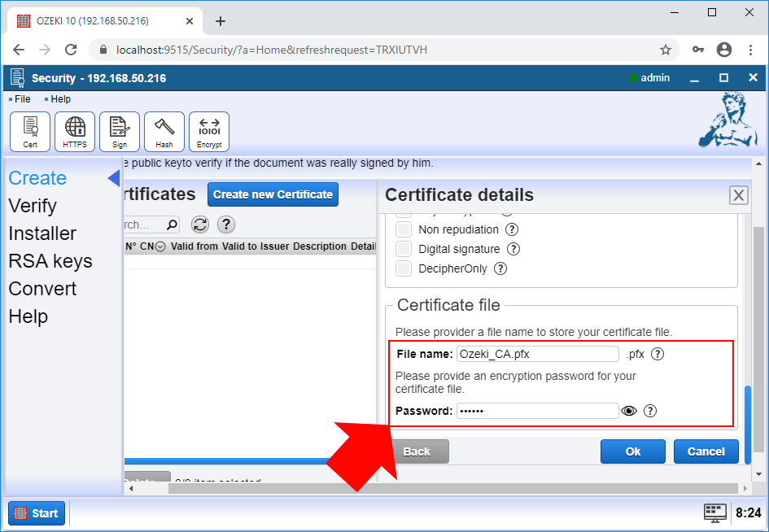769x532 pixels.
Task: Open help for Digital signature
Action: [513, 249]
